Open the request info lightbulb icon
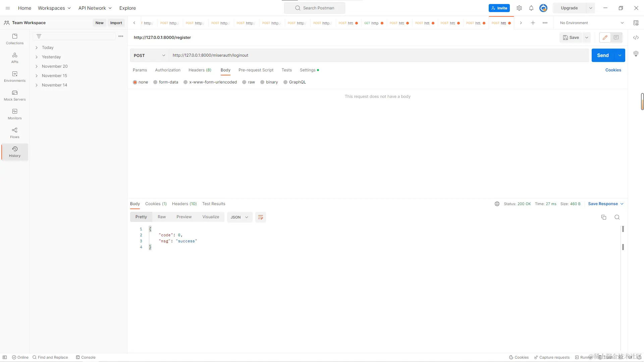 pos(636,54)
